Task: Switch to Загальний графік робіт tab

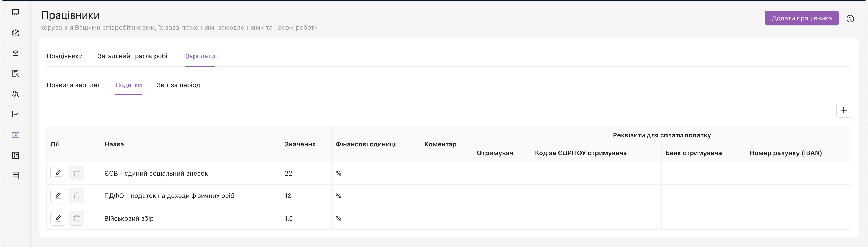Action: tap(134, 56)
